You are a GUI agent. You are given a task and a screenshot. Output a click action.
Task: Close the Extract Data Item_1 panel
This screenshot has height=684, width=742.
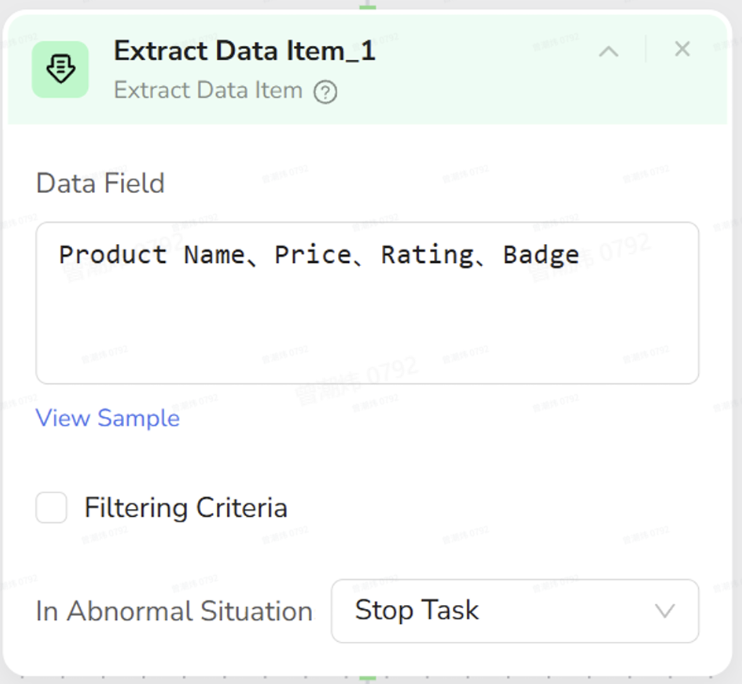(682, 49)
